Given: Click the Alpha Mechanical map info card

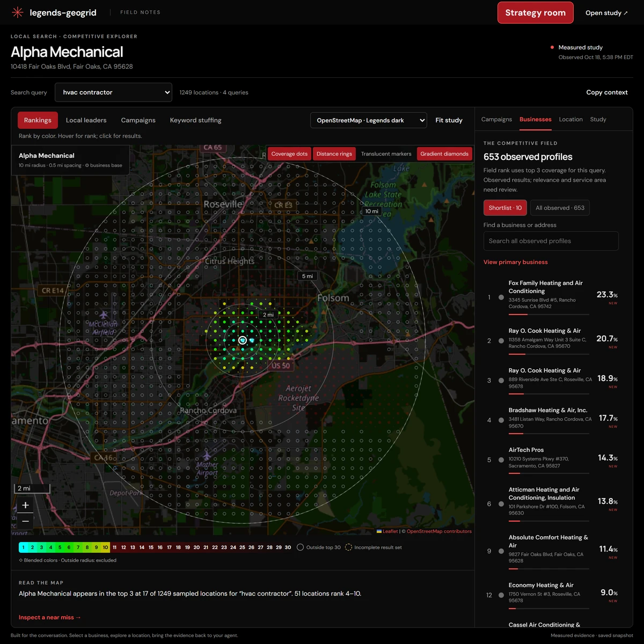Looking at the screenshot, I should [x=70, y=160].
